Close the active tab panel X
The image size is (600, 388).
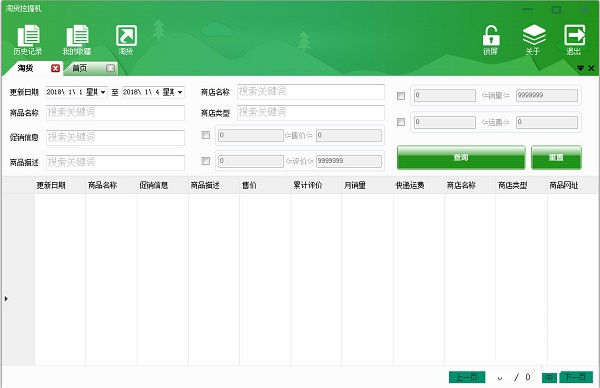pos(591,68)
